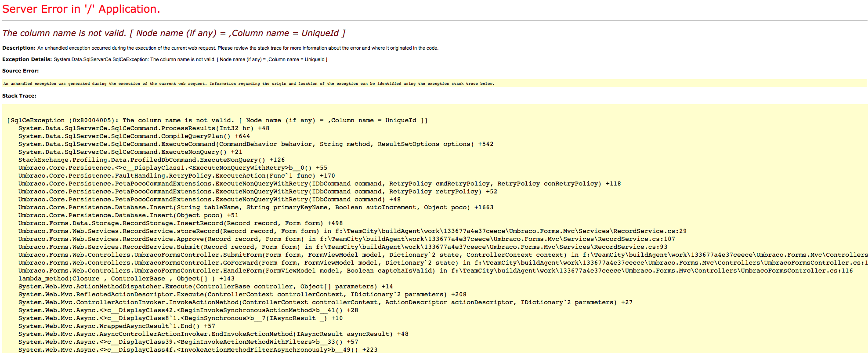
Task: Click the ExecuteNonQueryWithRetry(IDbCommand command) +48 line
Action: tap(210, 200)
